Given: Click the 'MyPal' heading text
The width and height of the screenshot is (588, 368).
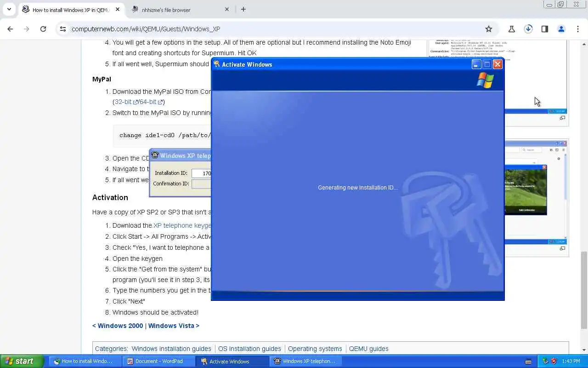Looking at the screenshot, I should click(102, 79).
